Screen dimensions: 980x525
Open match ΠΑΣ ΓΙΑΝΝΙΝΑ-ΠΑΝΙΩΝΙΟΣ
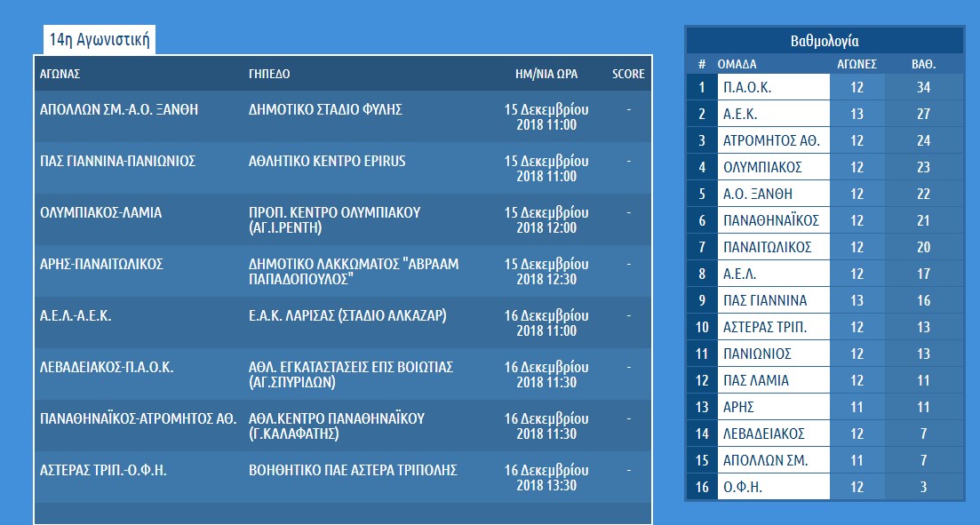[x=117, y=162]
